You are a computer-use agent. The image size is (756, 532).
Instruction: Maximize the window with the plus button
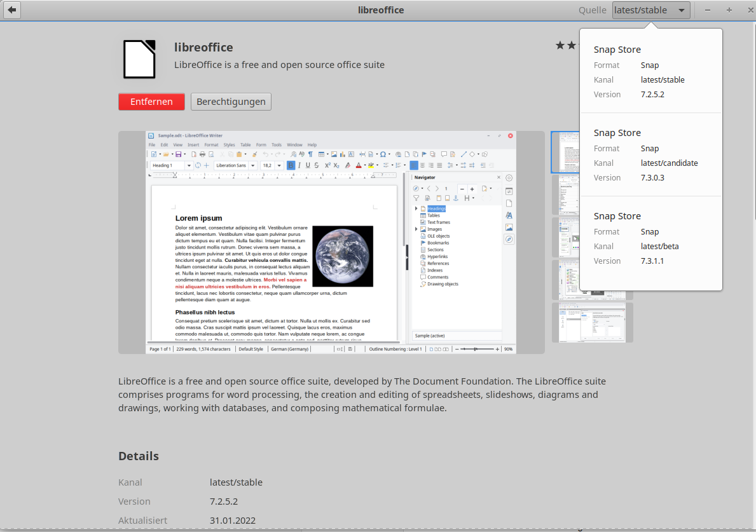coord(729,10)
